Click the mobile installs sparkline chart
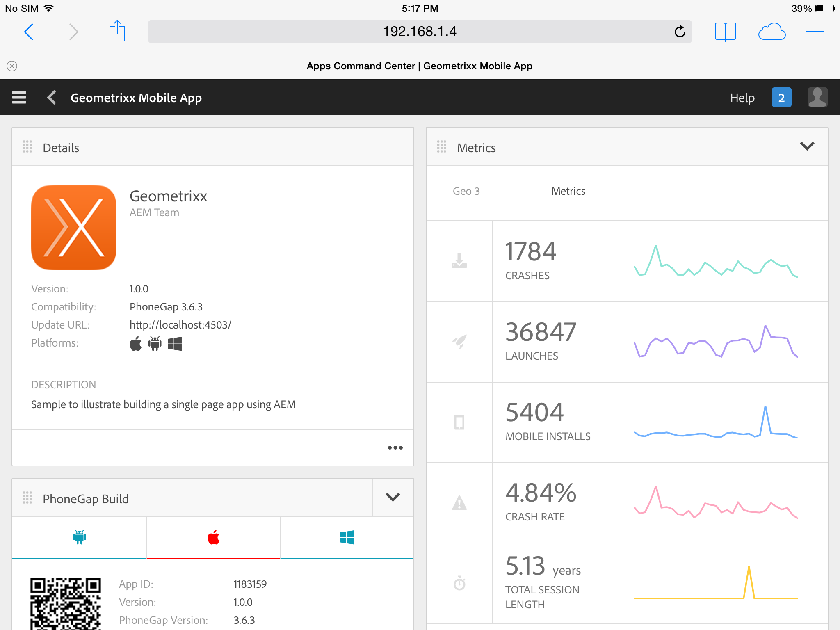The width and height of the screenshot is (840, 630). click(x=716, y=422)
